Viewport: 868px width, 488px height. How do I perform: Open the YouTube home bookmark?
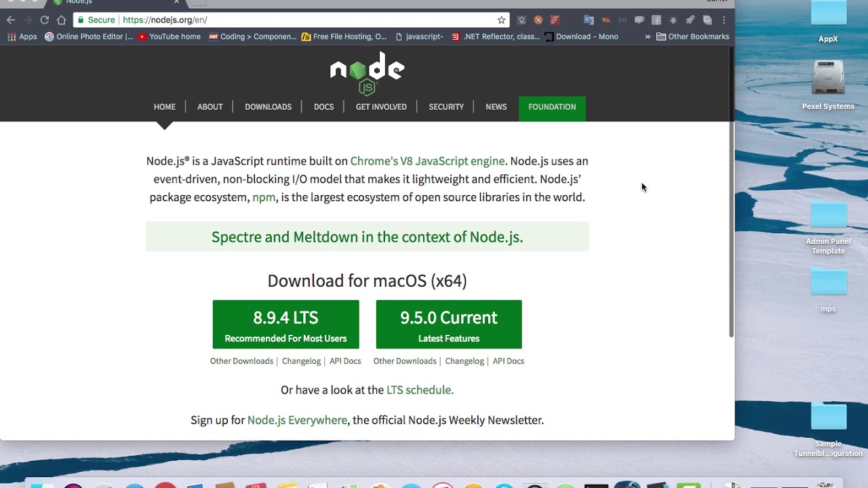pyautogui.click(x=169, y=37)
